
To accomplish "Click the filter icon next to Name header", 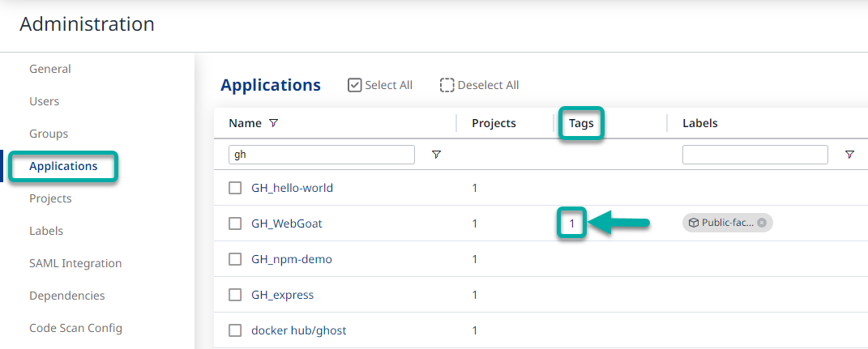I will tap(273, 123).
